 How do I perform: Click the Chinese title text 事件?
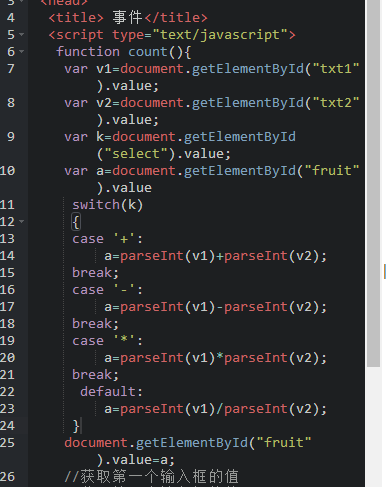(x=127, y=18)
